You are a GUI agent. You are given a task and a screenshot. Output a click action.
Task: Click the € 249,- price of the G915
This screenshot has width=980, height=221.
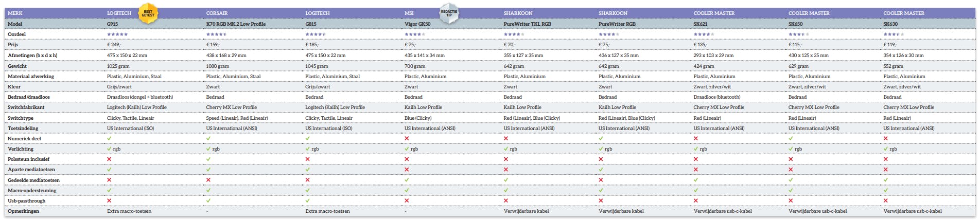pyautogui.click(x=114, y=45)
